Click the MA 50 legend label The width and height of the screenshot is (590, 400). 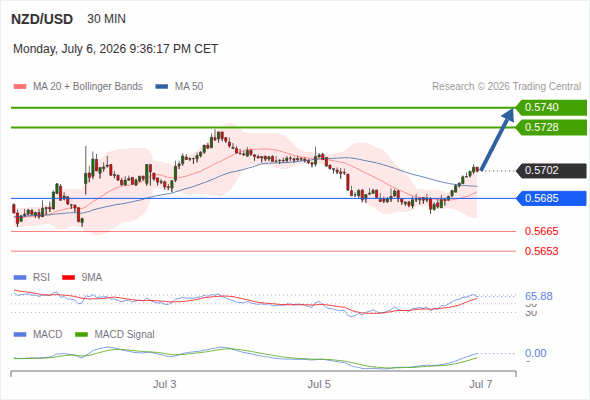(189, 87)
